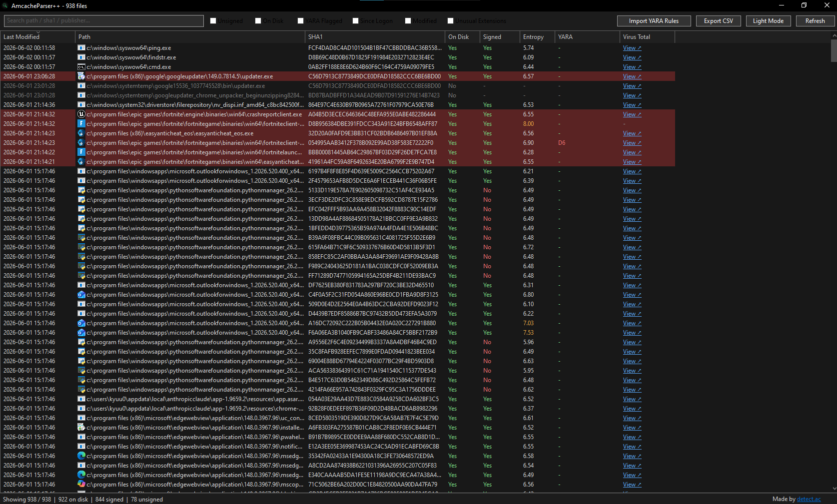Viewport: 837px width, 504px height.
Task: Tick the YARA Flagged checkbox
Action: tap(301, 21)
